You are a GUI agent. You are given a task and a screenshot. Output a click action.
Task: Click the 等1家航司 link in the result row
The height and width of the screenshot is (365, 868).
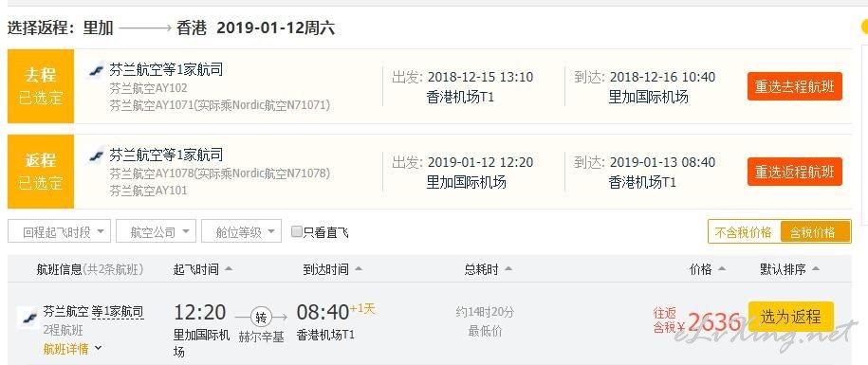[x=118, y=311]
